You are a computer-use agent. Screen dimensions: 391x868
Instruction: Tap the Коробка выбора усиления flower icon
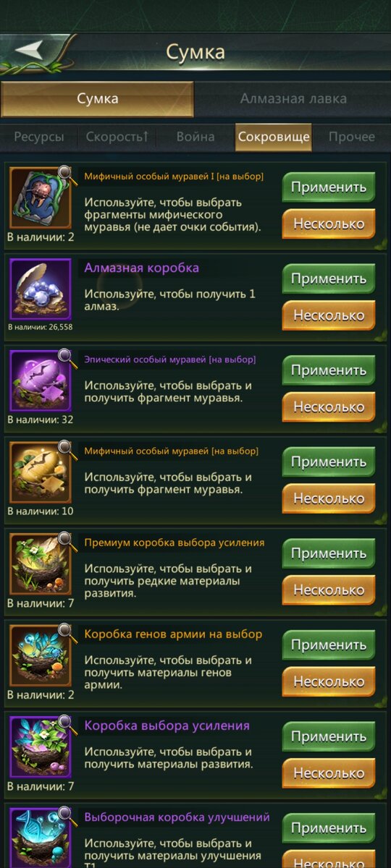[41, 746]
